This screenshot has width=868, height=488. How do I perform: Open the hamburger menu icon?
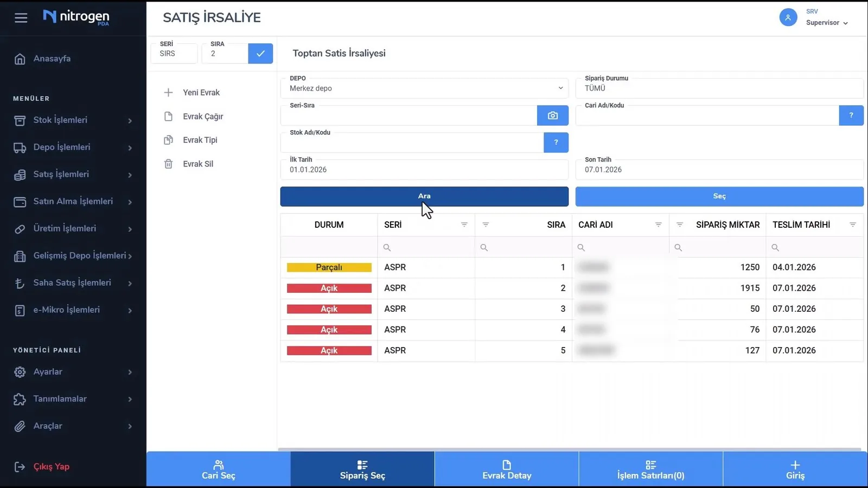[x=21, y=18]
